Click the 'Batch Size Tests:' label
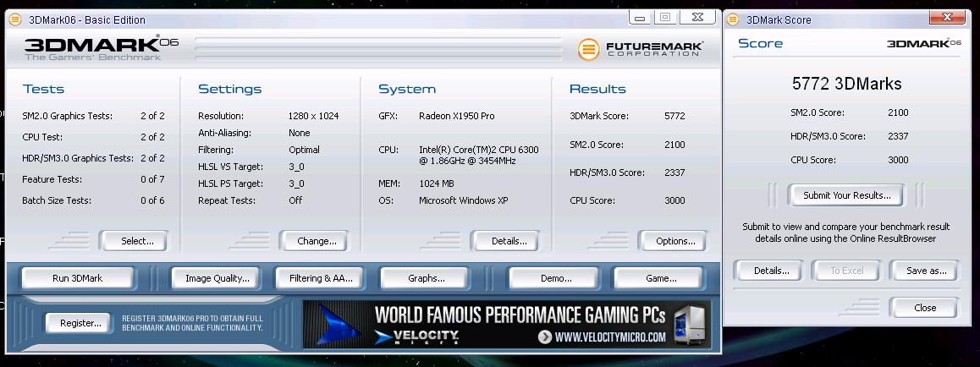The width and height of the screenshot is (980, 367). coord(56,200)
